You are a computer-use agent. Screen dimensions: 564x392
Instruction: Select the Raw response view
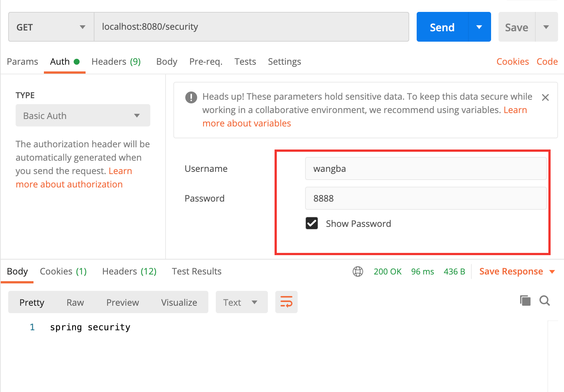click(x=75, y=302)
